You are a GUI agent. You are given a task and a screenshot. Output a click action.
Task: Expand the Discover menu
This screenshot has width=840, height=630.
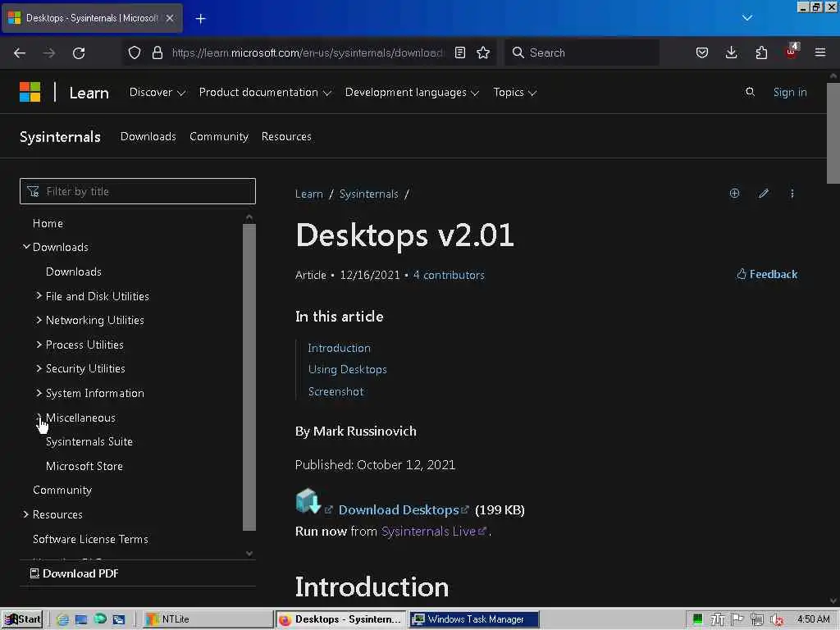(x=157, y=93)
